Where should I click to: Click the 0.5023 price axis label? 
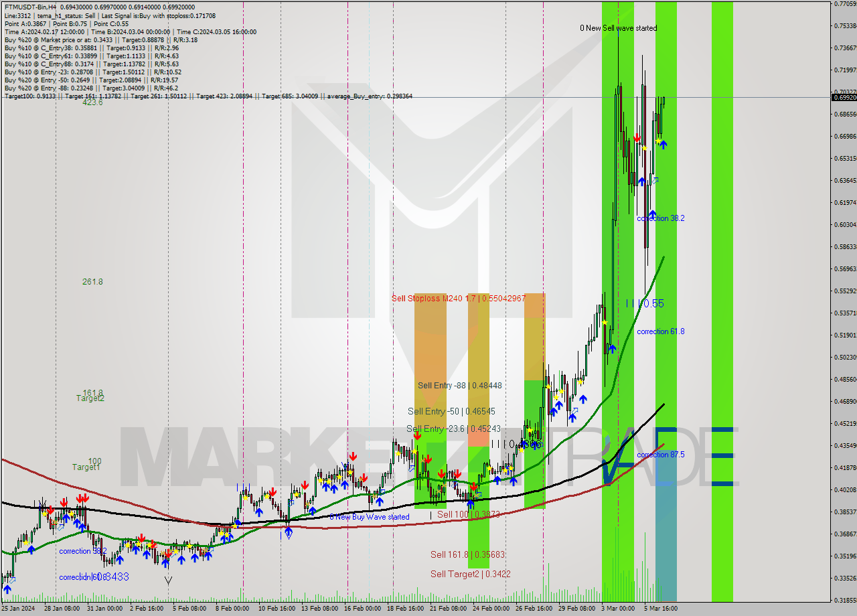click(845, 357)
